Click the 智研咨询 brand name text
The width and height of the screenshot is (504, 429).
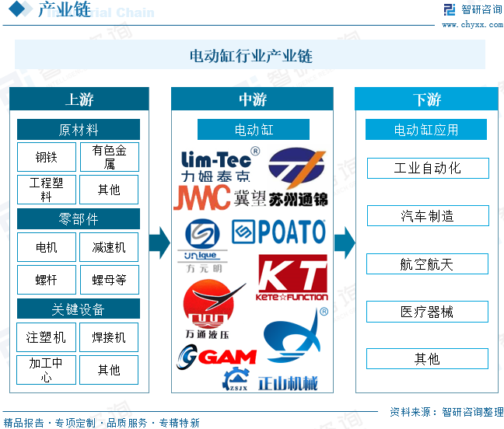pos(481,9)
